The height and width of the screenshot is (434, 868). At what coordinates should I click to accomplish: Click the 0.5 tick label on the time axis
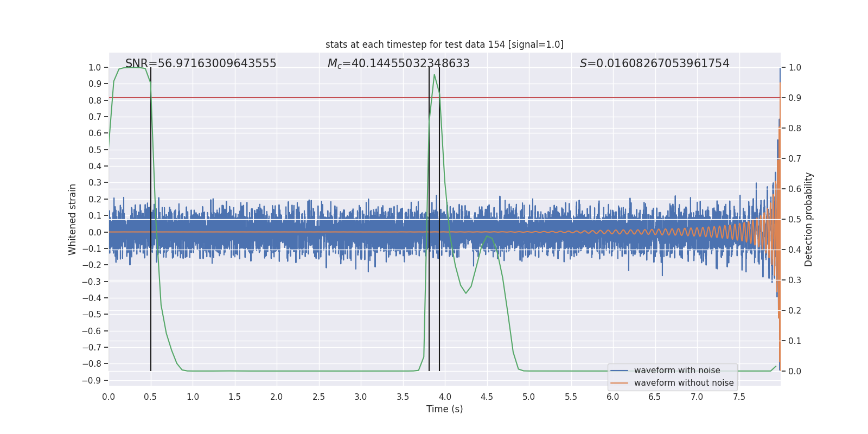(x=150, y=397)
